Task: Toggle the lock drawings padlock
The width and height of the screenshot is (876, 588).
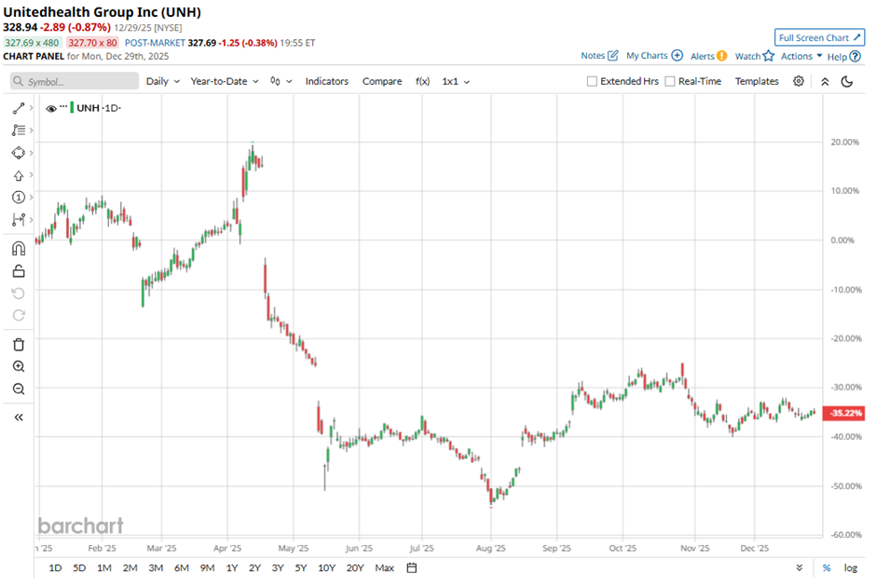Action: pyautogui.click(x=19, y=271)
